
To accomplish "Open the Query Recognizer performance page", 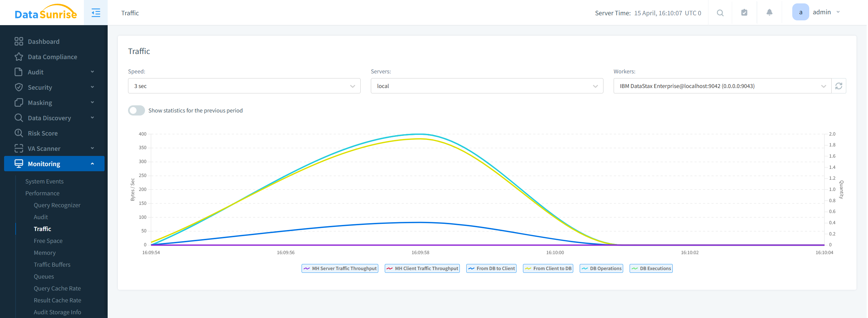I will pos(57,205).
